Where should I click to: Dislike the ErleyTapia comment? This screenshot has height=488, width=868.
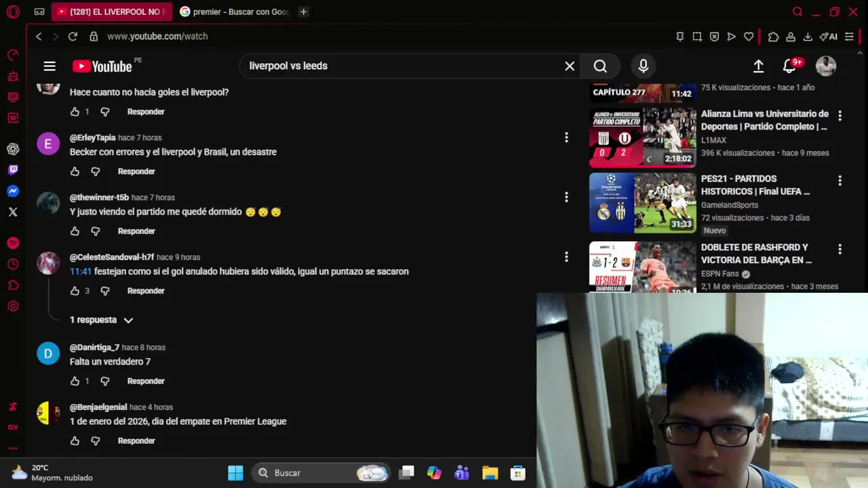pos(96,171)
